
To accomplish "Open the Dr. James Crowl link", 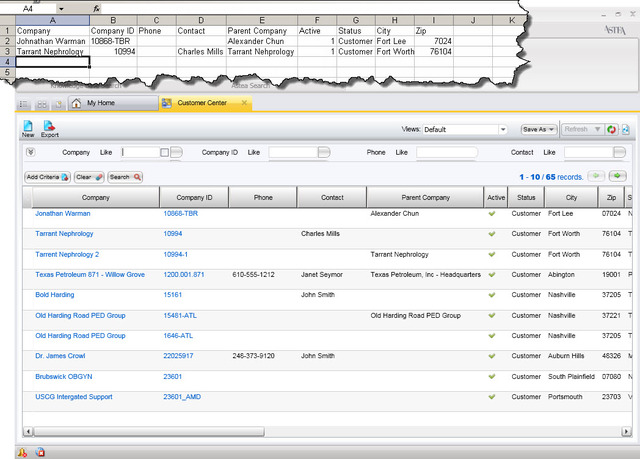I will (60, 356).
